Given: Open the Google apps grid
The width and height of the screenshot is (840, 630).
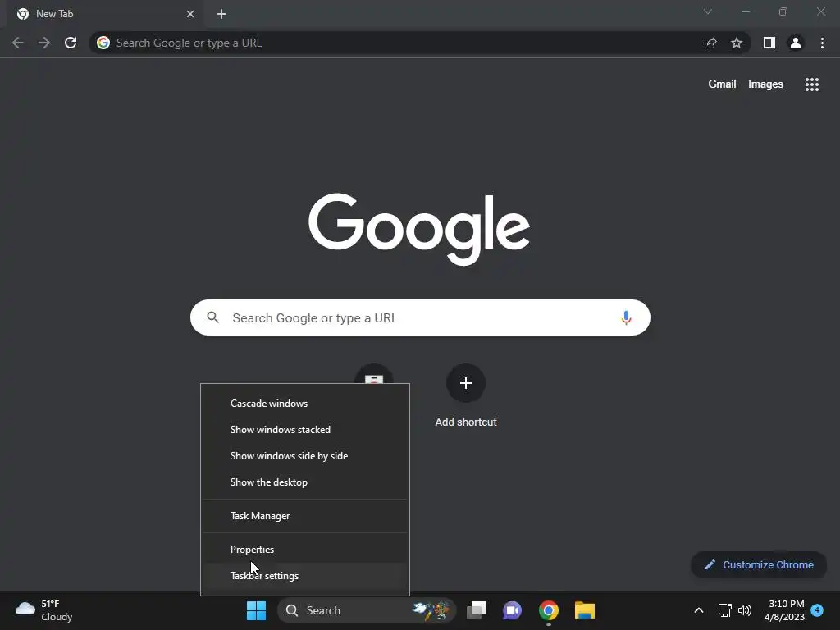Looking at the screenshot, I should click(x=811, y=84).
